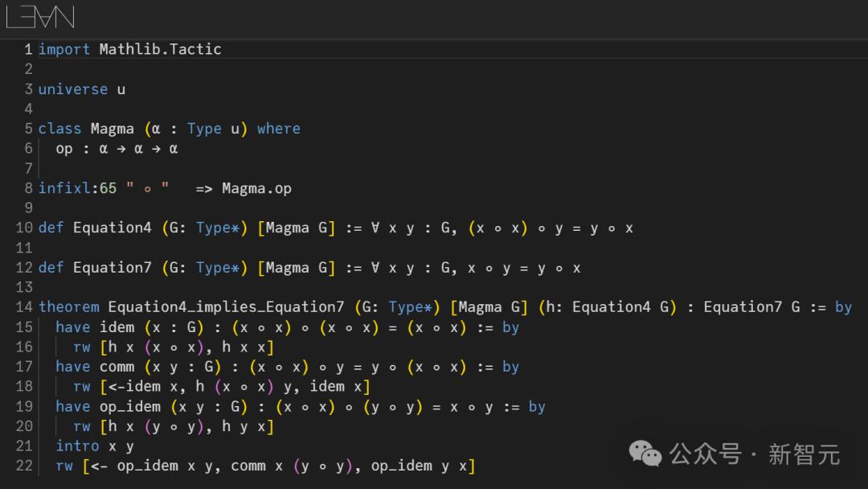Click the 'class' keyword before Magma
The height and width of the screenshot is (489, 868).
tap(59, 129)
